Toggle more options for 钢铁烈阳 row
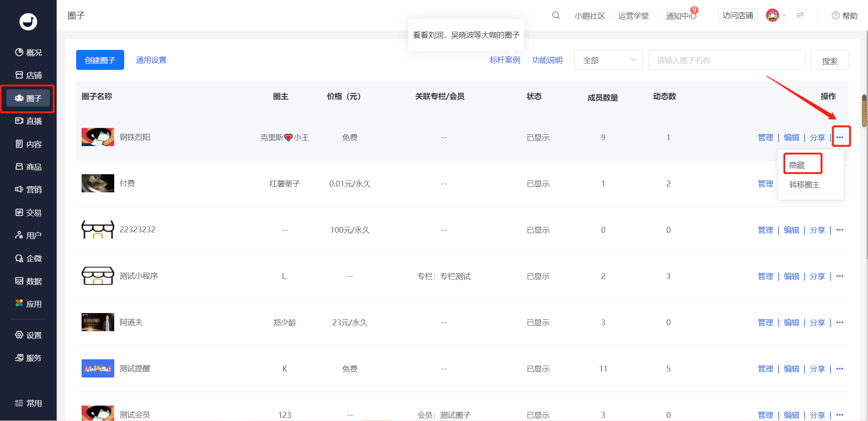868x421 pixels. tap(840, 137)
